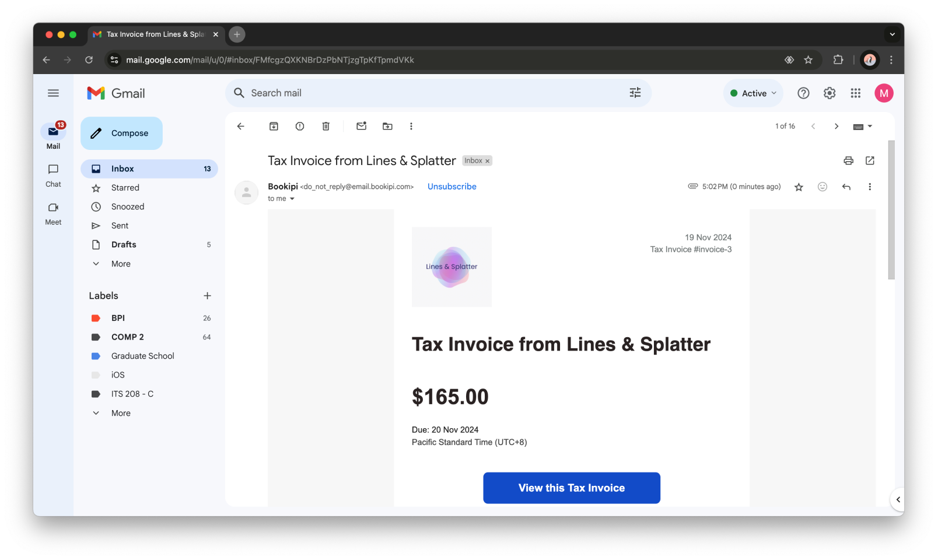Screen dimensions: 938x560
Task: Open search options filters
Action: tap(635, 93)
